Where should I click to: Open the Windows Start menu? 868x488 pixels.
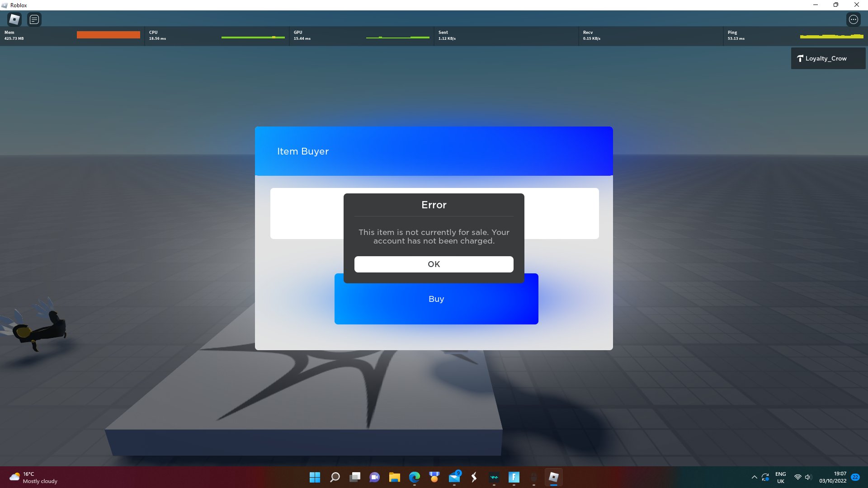[315, 477]
